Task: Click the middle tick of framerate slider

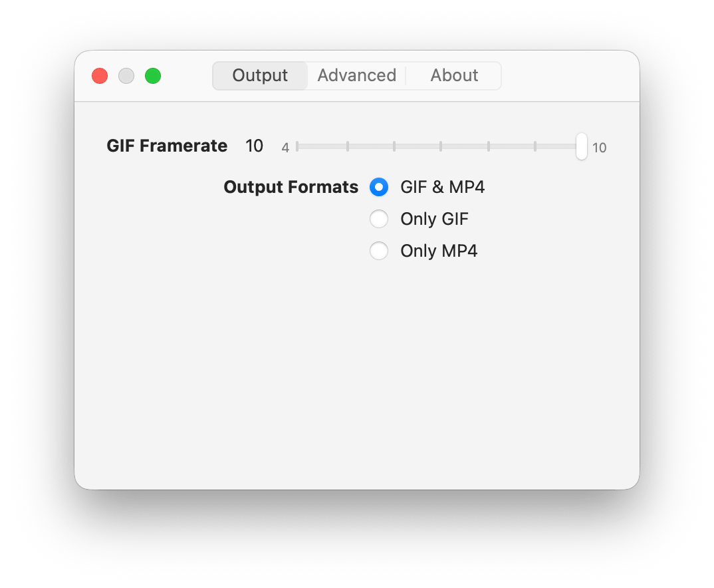Action: (441, 146)
